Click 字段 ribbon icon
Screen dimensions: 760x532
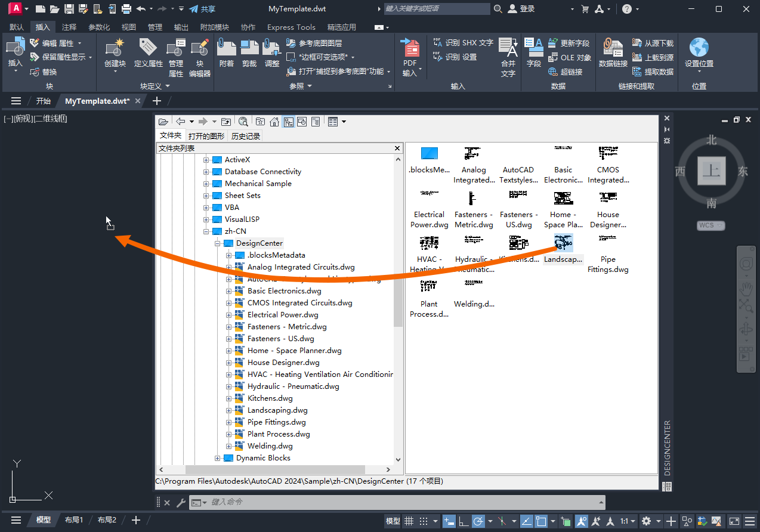[x=534, y=52]
